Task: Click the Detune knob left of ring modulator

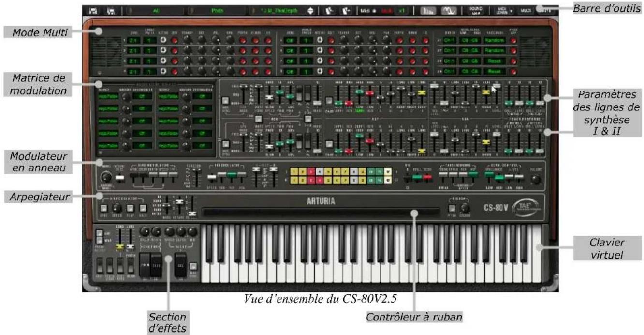Action: coord(107,178)
